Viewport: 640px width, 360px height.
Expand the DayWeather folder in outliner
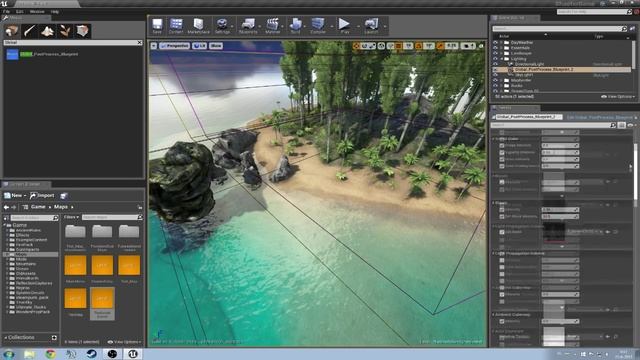coord(501,42)
